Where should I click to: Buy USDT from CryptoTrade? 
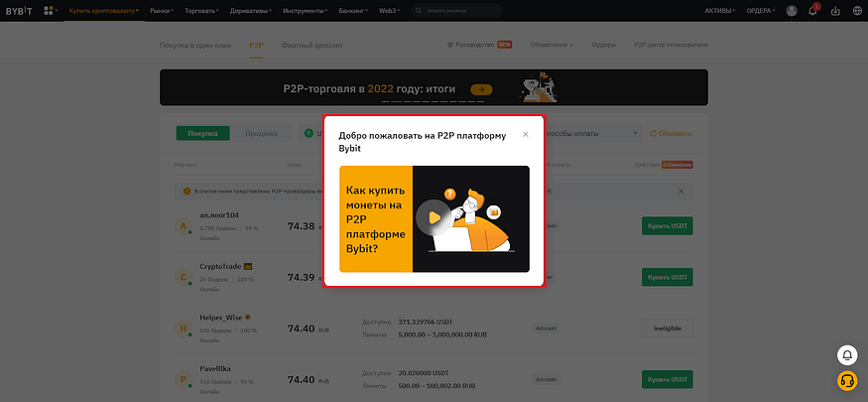pos(667,277)
